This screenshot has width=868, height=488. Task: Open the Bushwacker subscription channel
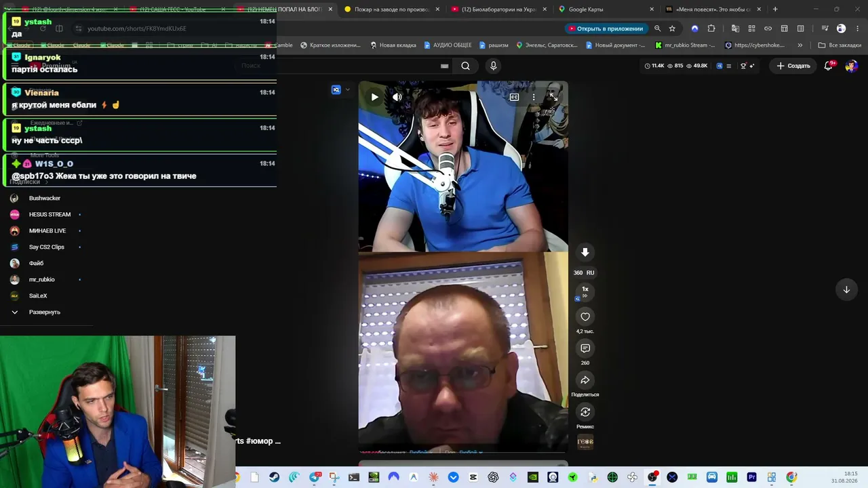45,198
